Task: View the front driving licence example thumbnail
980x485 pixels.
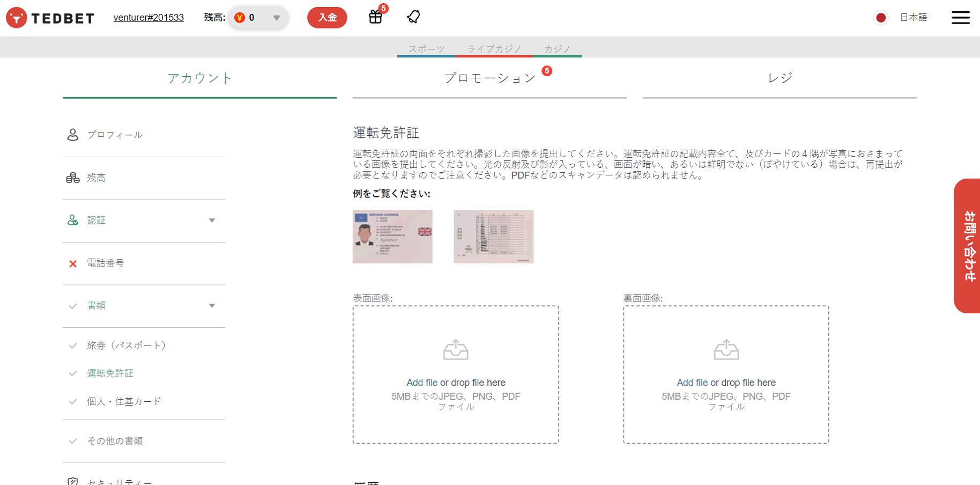Action: (x=392, y=237)
